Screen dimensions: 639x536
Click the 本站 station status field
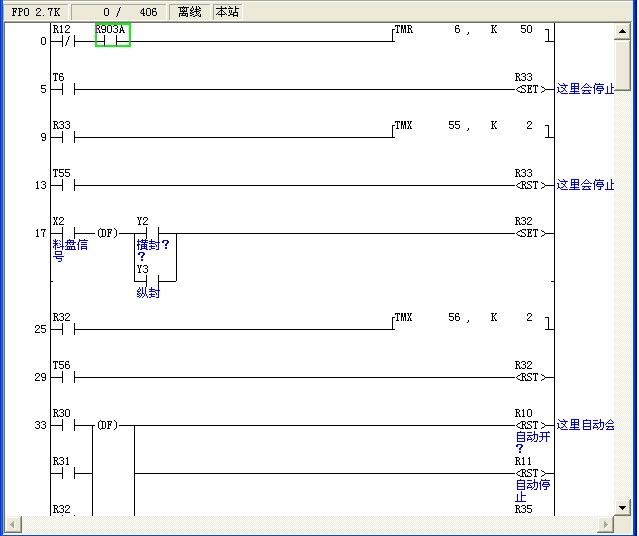click(x=227, y=12)
